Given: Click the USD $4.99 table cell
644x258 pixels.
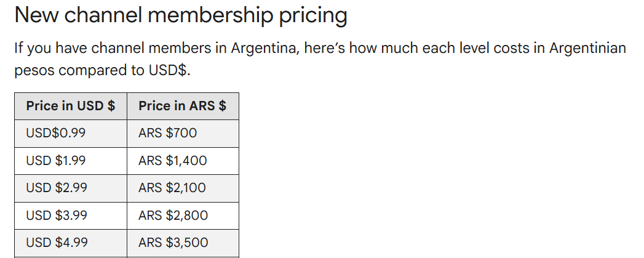Looking at the screenshot, I should [57, 243].
